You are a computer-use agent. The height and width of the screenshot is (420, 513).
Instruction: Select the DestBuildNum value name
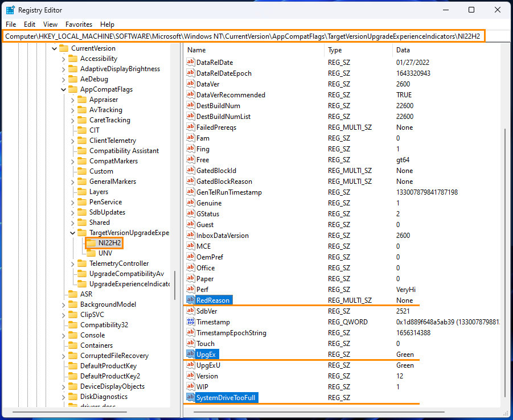click(218, 106)
